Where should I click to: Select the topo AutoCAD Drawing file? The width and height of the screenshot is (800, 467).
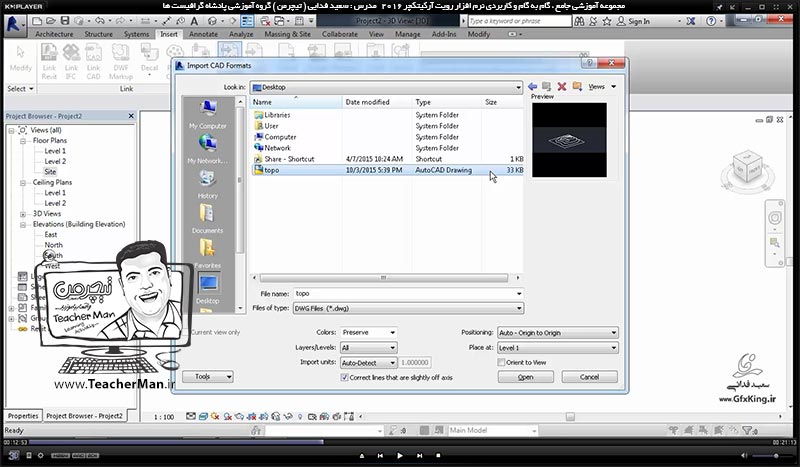point(388,170)
